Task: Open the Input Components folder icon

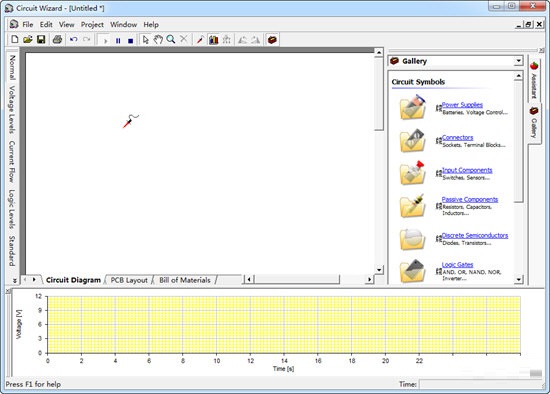Action: click(412, 173)
